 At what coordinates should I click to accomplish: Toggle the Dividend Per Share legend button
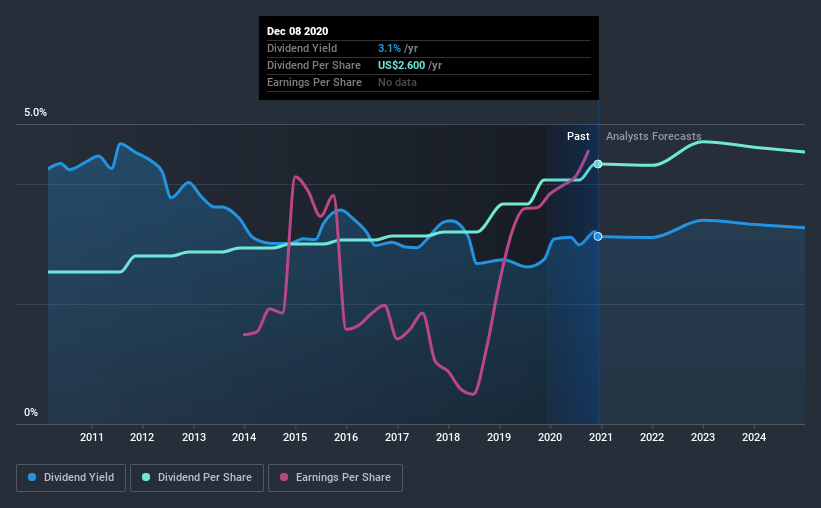[x=197, y=478]
